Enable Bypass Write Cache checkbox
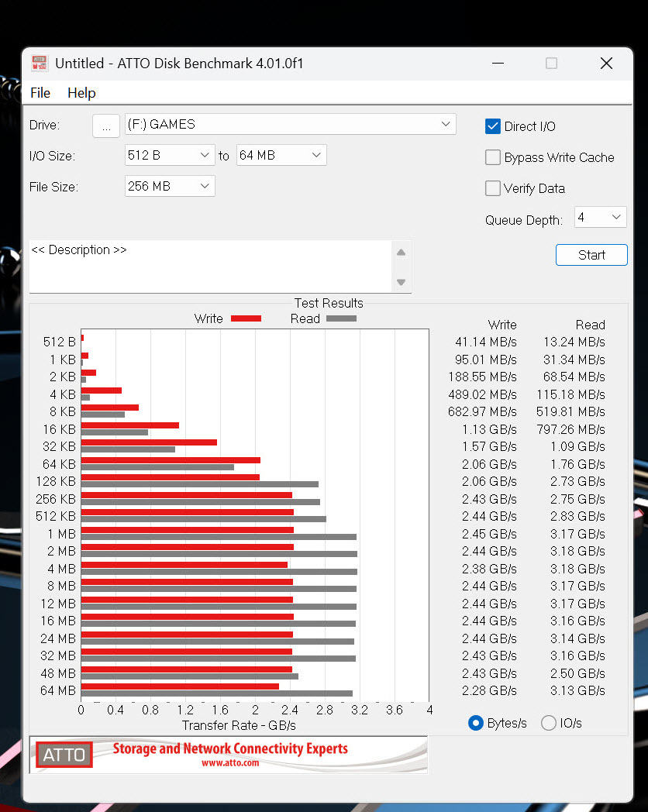 coord(493,157)
